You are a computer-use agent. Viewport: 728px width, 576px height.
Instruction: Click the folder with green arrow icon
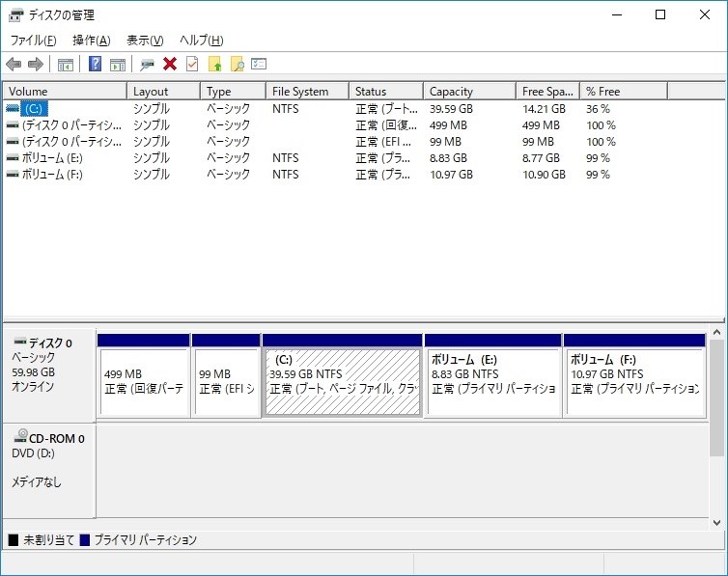click(x=215, y=64)
